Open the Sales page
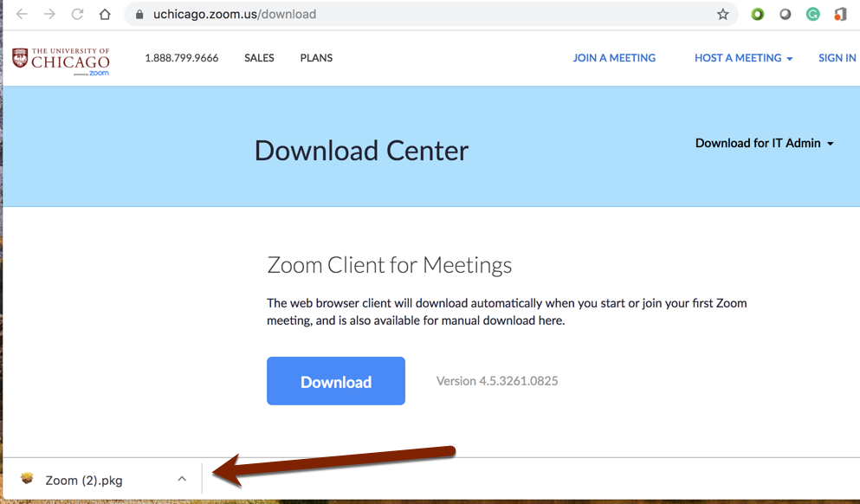 pyautogui.click(x=259, y=58)
